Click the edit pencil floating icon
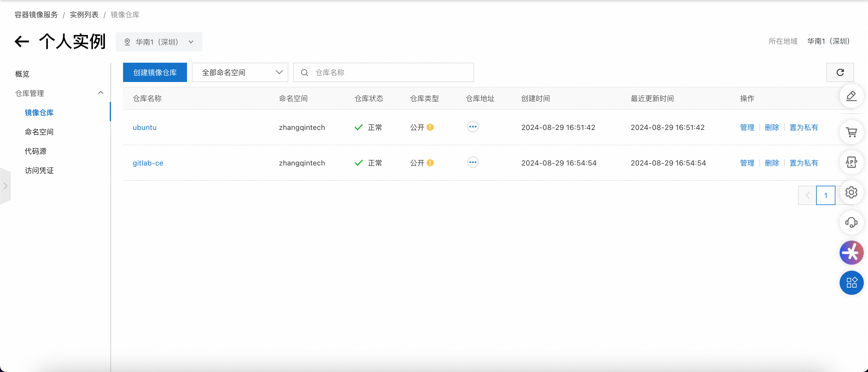868x372 pixels. click(x=851, y=96)
